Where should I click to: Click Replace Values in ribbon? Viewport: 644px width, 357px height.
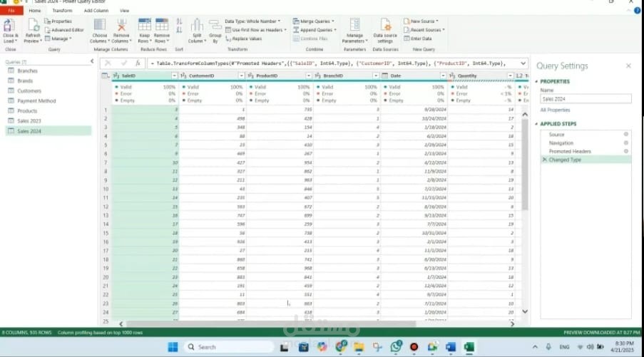pos(244,38)
